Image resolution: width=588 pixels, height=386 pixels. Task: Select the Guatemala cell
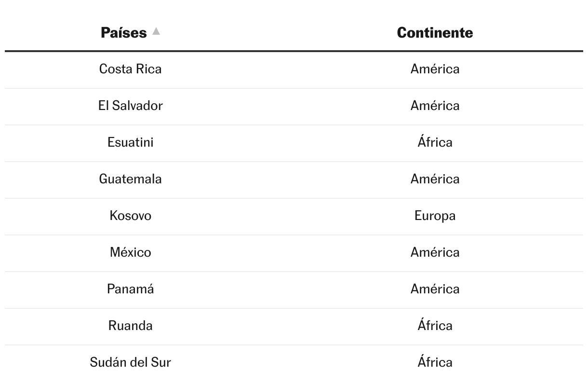pos(131,179)
